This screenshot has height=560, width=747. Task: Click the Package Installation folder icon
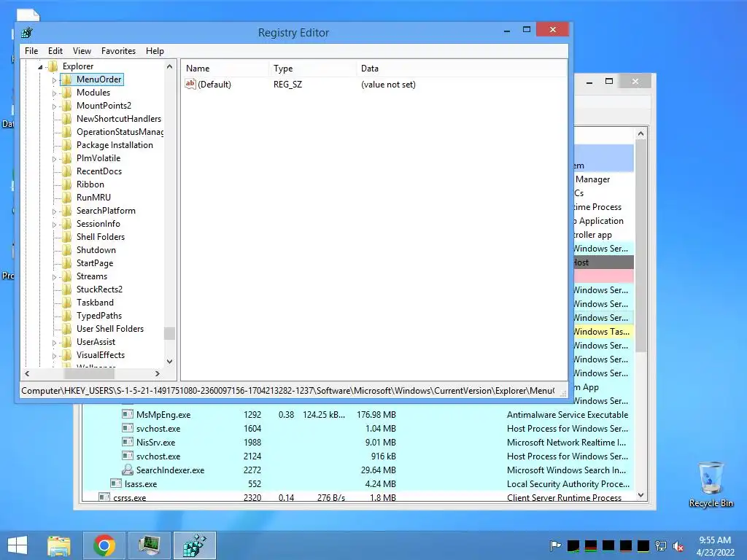[x=67, y=145]
